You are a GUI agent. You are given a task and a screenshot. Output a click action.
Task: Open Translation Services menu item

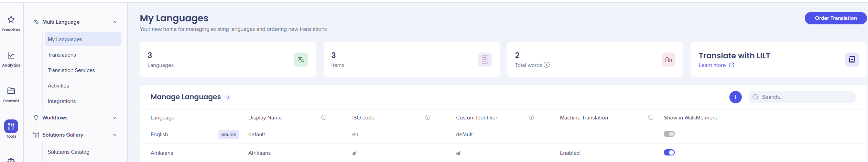(x=71, y=70)
